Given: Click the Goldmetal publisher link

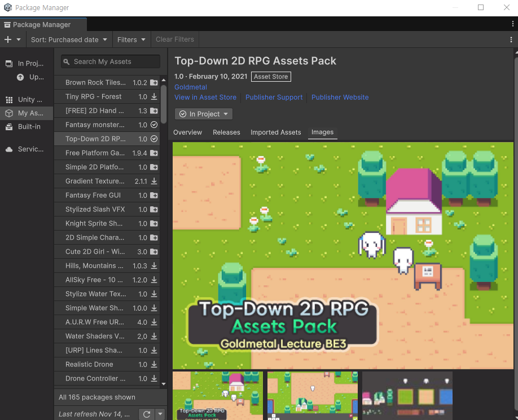Looking at the screenshot, I should coord(191,87).
